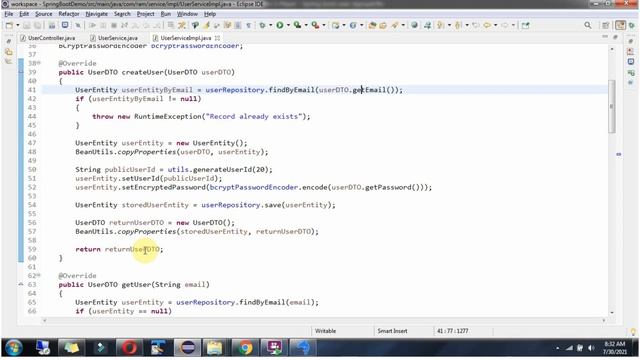Open the Coverage dropdown arrow
The image size is (640, 360).
tap(306, 25)
